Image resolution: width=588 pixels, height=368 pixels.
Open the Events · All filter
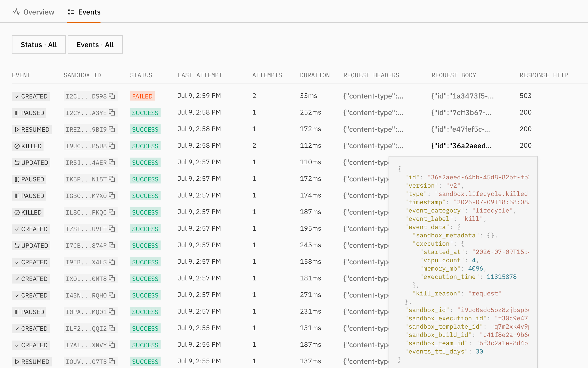pyautogui.click(x=95, y=45)
